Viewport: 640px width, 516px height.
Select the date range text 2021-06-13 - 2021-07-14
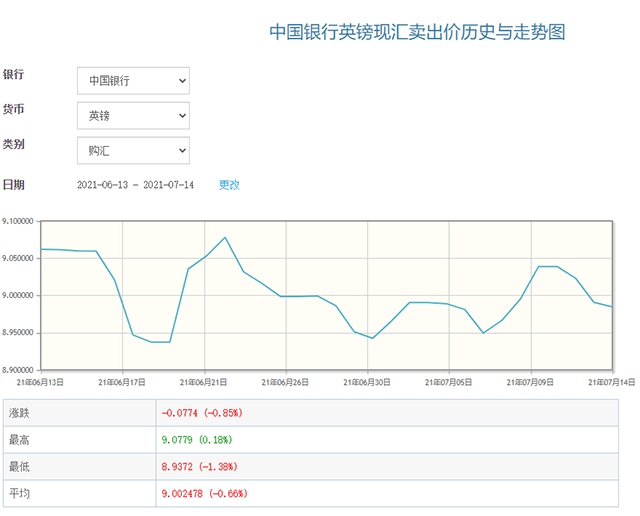135,185
